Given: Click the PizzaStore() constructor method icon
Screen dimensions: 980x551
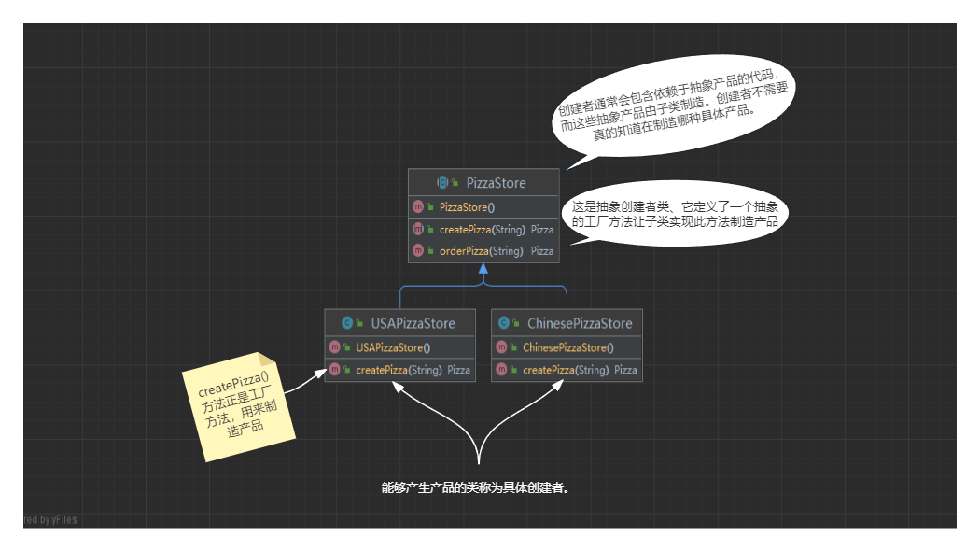Looking at the screenshot, I should pyautogui.click(x=418, y=206).
